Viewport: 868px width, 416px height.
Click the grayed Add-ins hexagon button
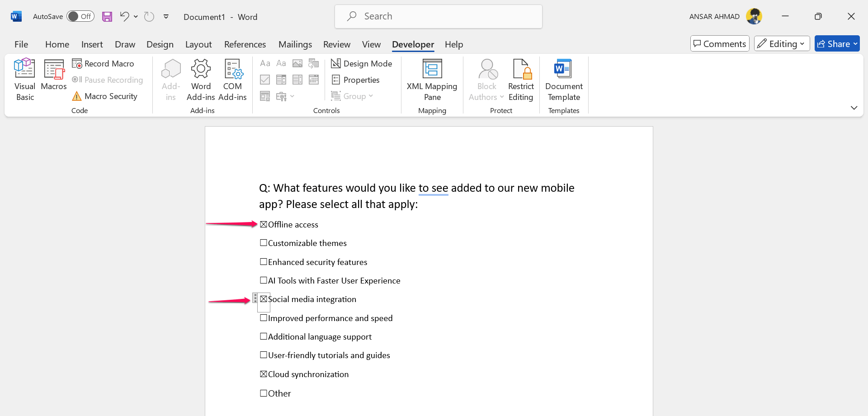pos(171,80)
